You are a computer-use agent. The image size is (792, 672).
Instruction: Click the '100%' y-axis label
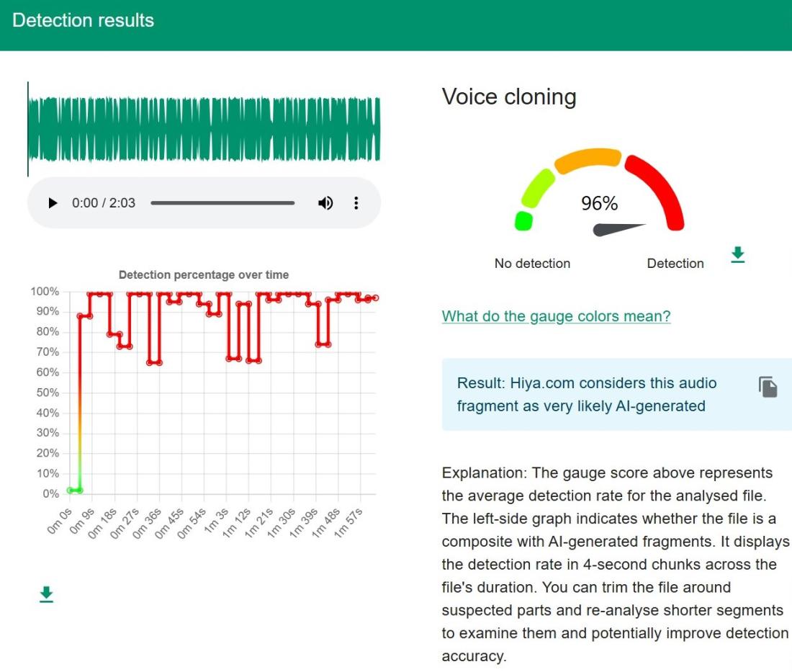pyautogui.click(x=45, y=292)
